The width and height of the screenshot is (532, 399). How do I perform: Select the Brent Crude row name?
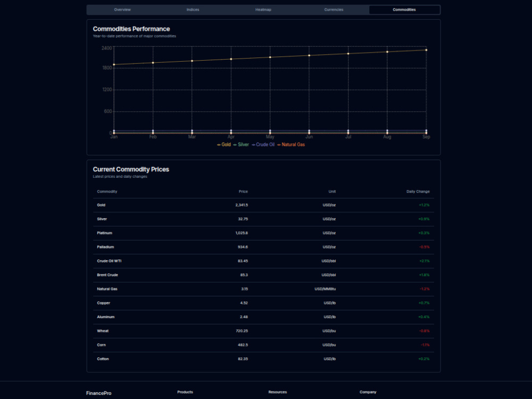click(x=107, y=275)
